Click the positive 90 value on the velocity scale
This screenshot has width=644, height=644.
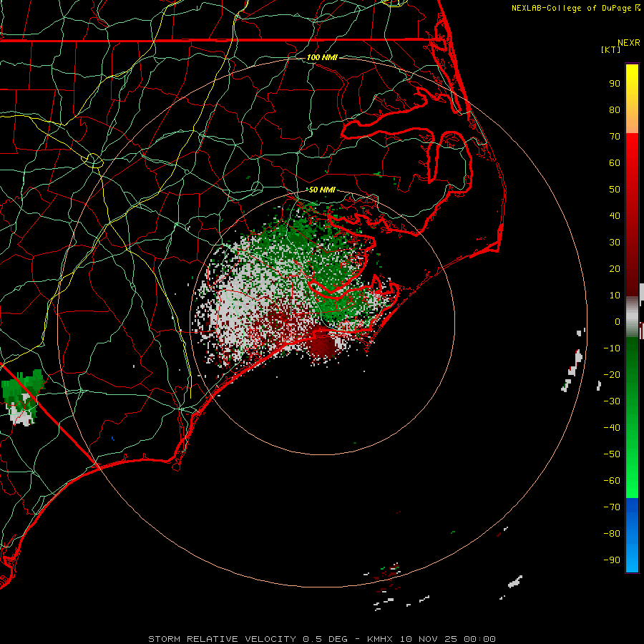[x=615, y=84]
